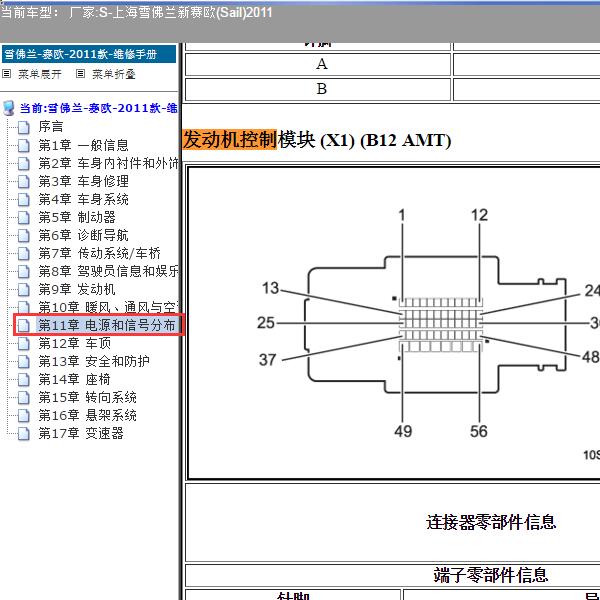600x600 pixels.
Task: Click the page icon beside 第13章 安全和防护
Action: pos(24,362)
